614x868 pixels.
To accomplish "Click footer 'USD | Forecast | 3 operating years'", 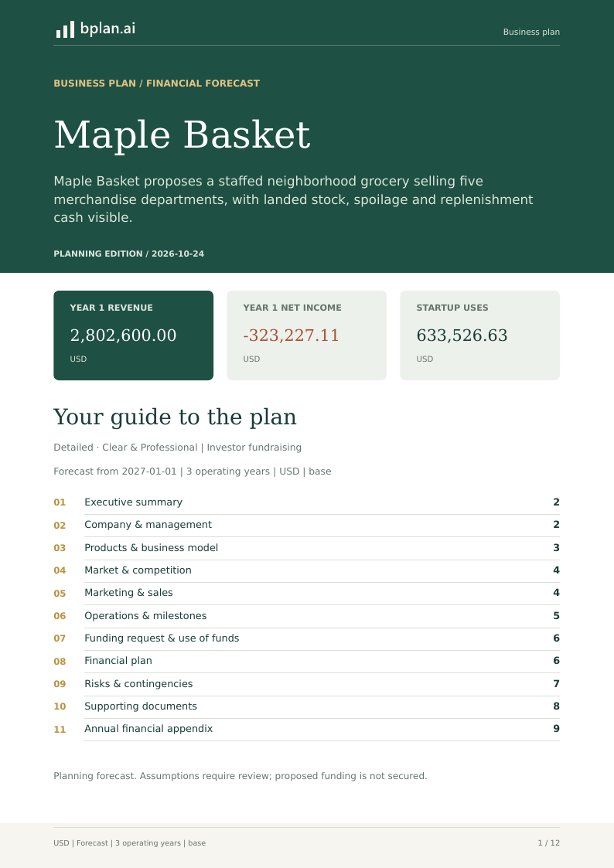I will point(130,843).
